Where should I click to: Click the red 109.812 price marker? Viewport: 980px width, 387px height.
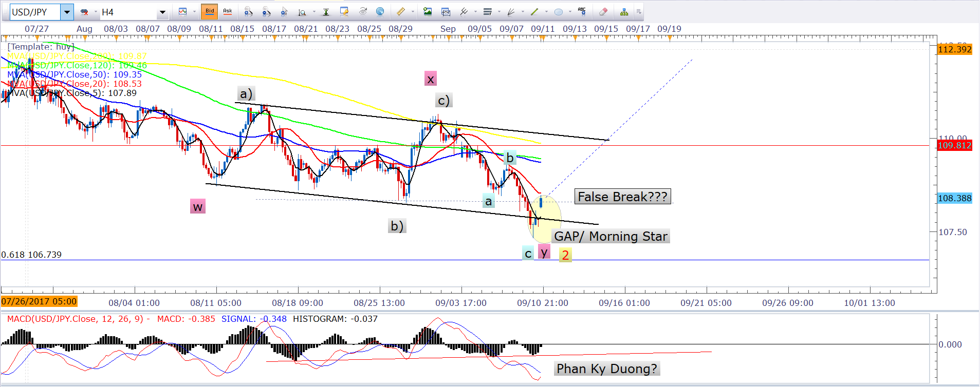[x=954, y=145]
